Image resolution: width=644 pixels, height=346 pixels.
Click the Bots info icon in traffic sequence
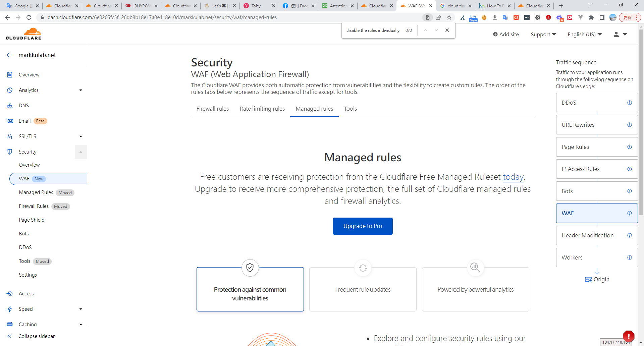coord(629,191)
